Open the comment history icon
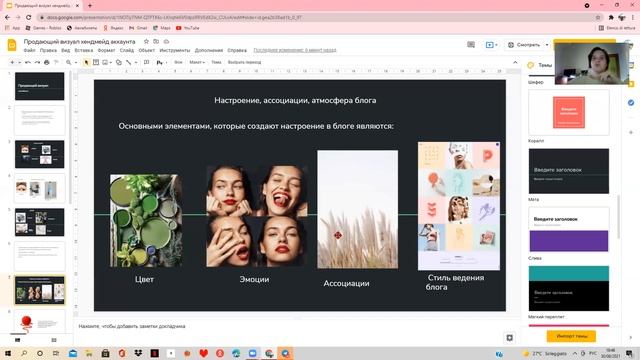Image resolution: width=640 pixels, height=360 pixels. 471,44
